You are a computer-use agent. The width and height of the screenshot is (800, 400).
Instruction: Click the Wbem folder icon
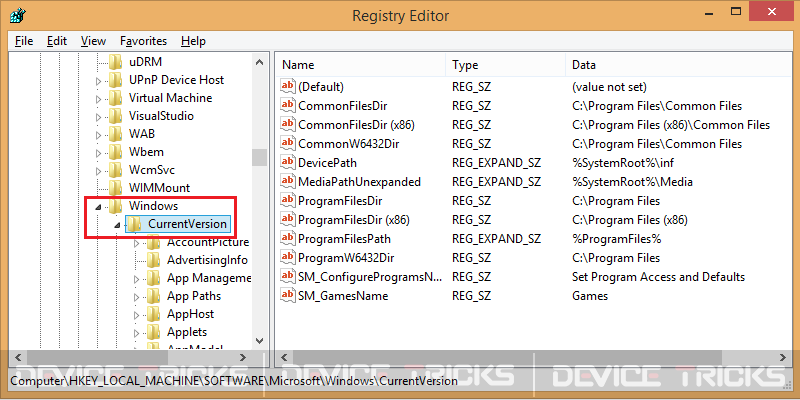point(116,152)
